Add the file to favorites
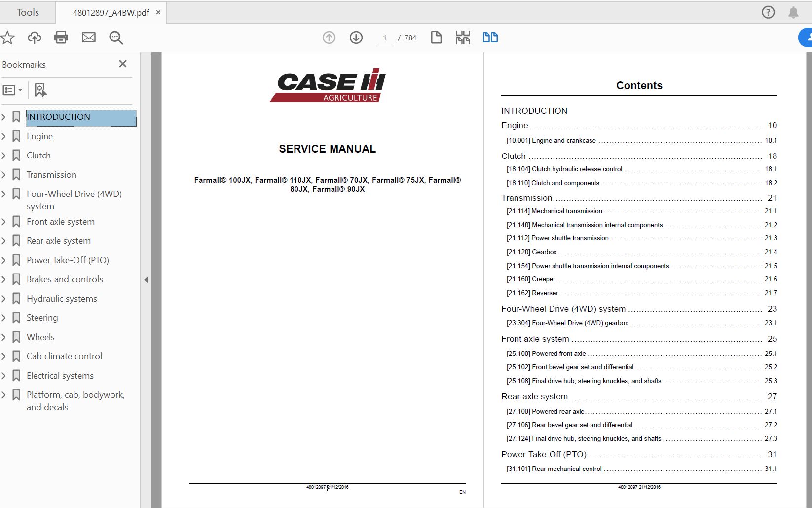The height and width of the screenshot is (508, 812). click(7, 38)
